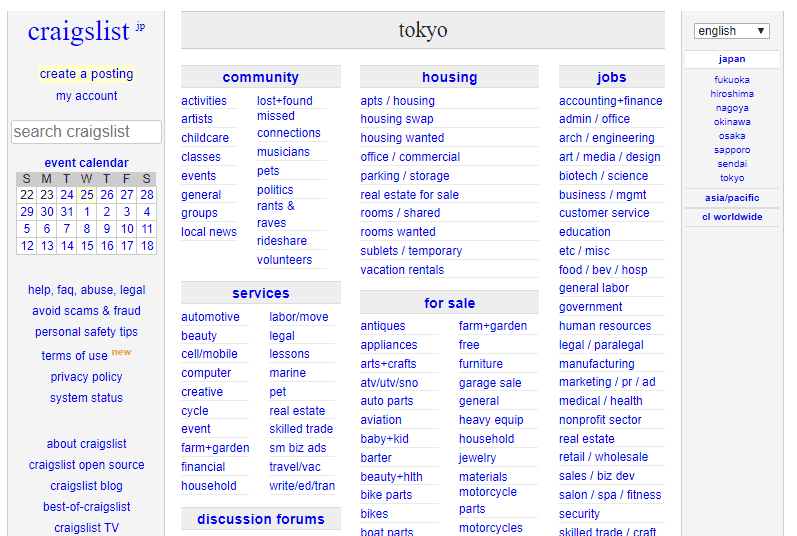Open accounting+finance jobs
The height and width of the screenshot is (536, 797).
(610, 101)
